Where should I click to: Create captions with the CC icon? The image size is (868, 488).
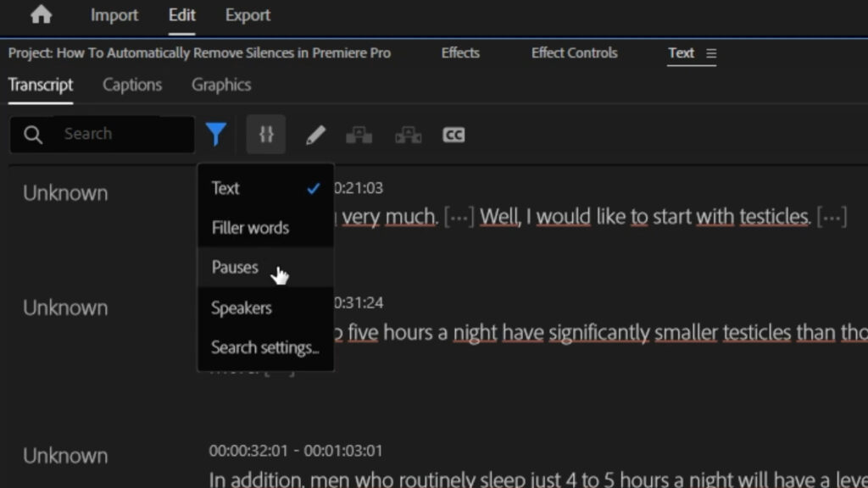[453, 135]
